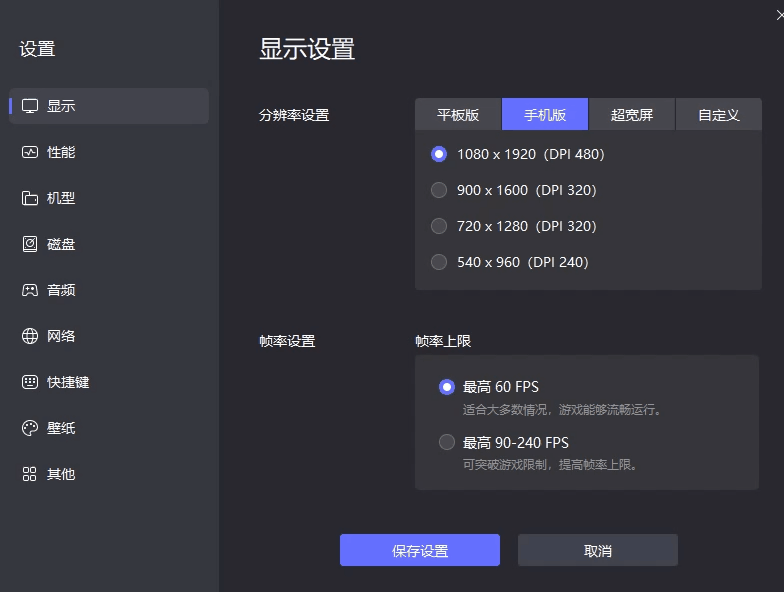Switch to the 平板版 tablet tab

[458, 115]
